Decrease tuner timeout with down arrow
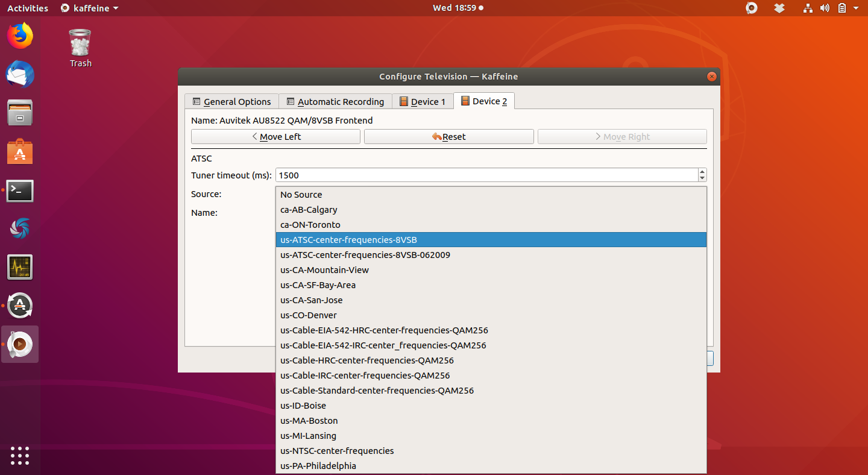Viewport: 868px width, 475px height. [x=702, y=178]
